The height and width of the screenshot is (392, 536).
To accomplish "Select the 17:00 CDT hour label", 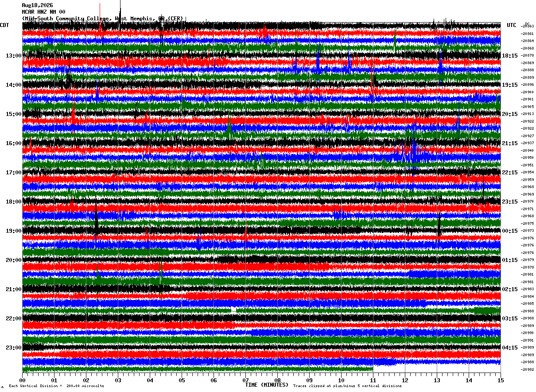I will (14, 173).
